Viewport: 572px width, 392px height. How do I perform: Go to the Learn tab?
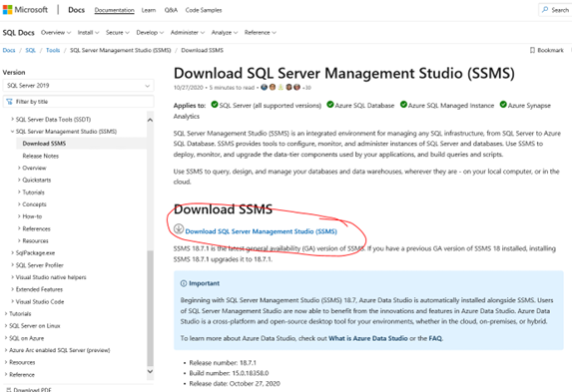(x=149, y=10)
